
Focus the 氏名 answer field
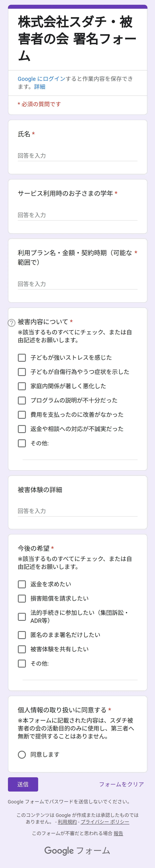(77, 156)
